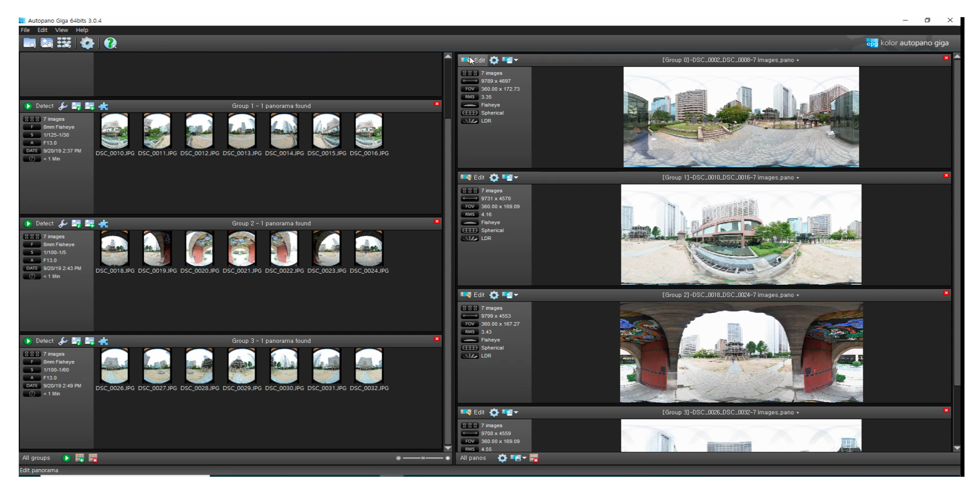The width and height of the screenshot is (980, 491).
Task: Click Group 2 image info icon
Action: pos(76,224)
